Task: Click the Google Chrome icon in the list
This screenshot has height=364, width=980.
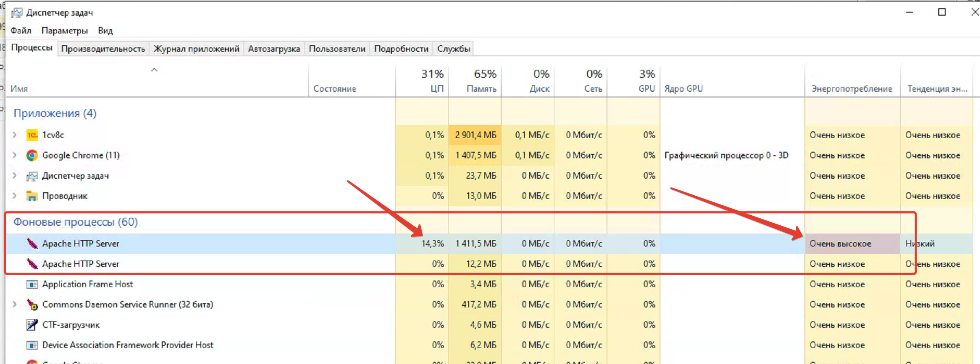Action: pyautogui.click(x=32, y=156)
